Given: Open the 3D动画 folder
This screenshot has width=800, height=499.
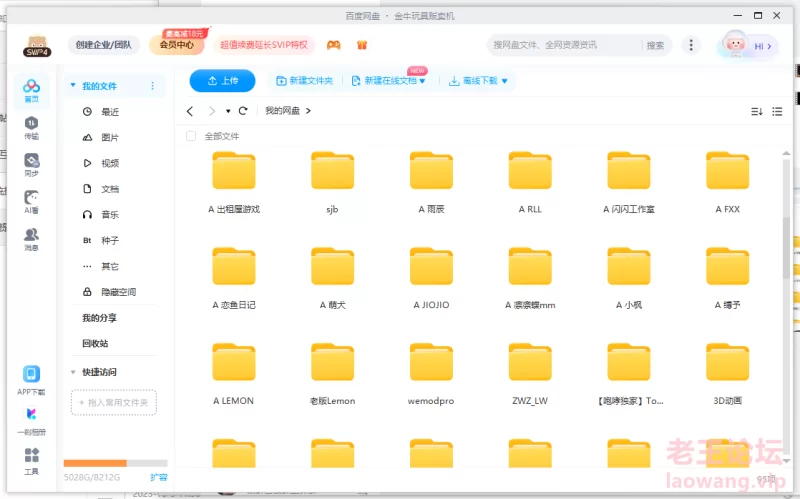Looking at the screenshot, I should click(x=728, y=375).
